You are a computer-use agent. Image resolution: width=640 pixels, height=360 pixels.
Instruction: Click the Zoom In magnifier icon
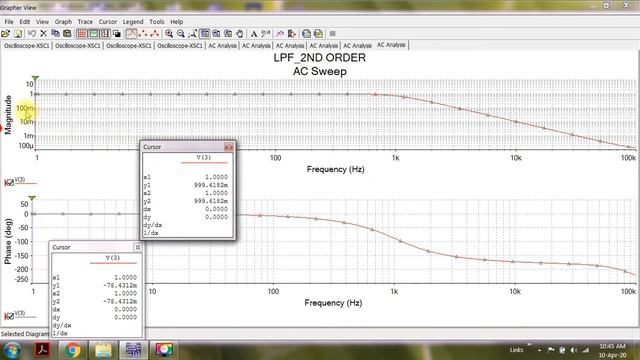coord(169,34)
